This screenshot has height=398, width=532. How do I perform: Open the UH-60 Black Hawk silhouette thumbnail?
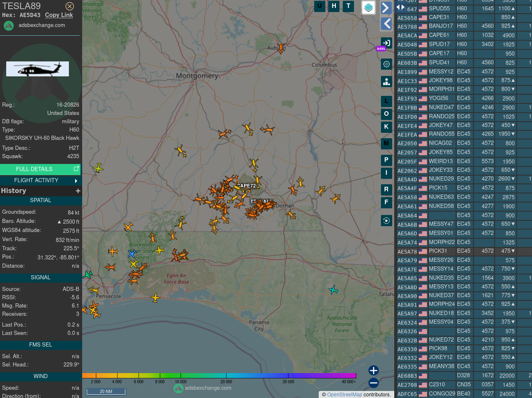(x=37, y=69)
